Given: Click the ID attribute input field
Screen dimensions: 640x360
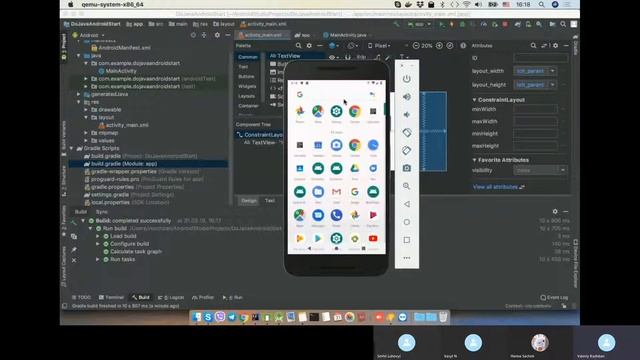Looking at the screenshot, I should pos(540,58).
